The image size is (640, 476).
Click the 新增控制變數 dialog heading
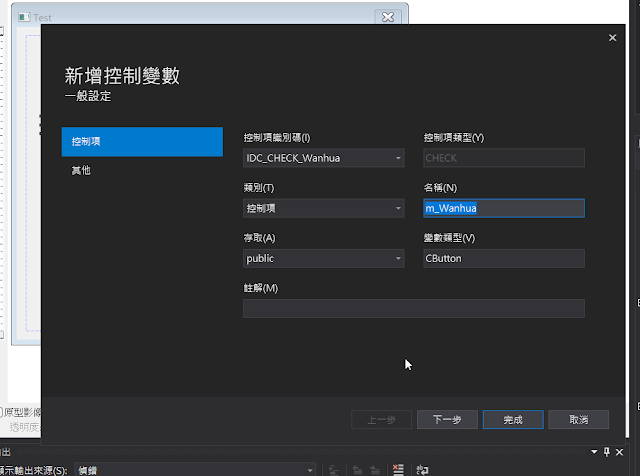point(122,76)
